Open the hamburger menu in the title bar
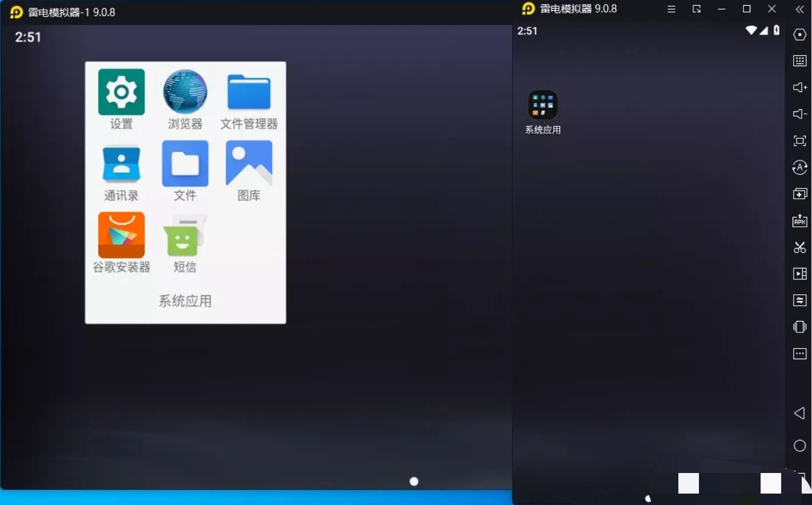 coord(672,9)
